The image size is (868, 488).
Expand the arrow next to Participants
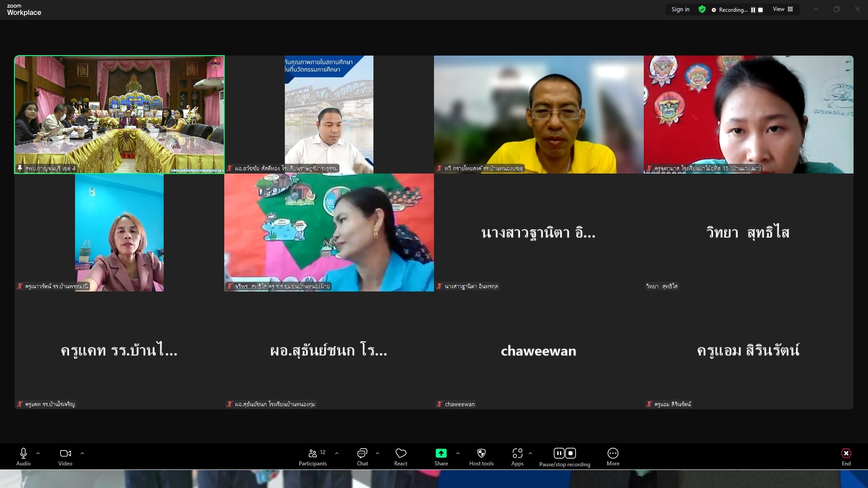[x=337, y=453]
